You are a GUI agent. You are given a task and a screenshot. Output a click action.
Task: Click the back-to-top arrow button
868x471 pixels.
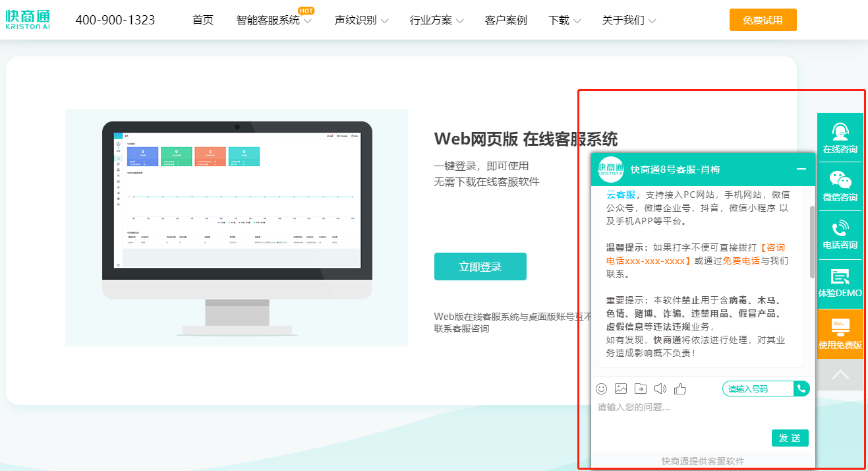click(x=840, y=375)
